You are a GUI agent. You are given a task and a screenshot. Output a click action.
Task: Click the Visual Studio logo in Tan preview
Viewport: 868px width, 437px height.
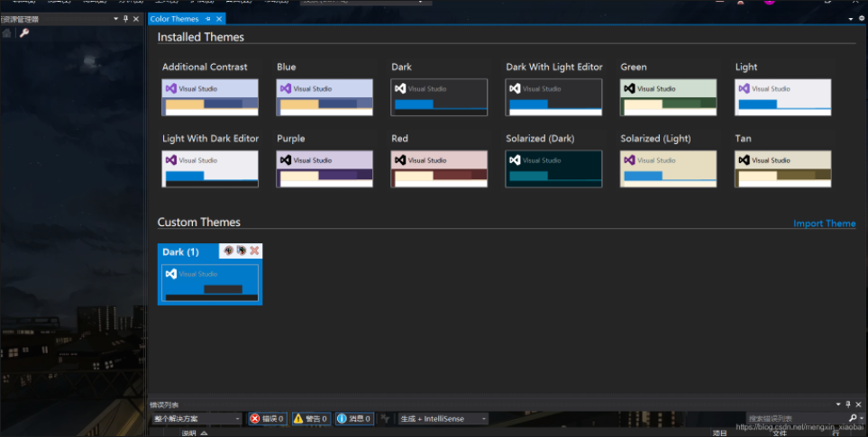(744, 159)
